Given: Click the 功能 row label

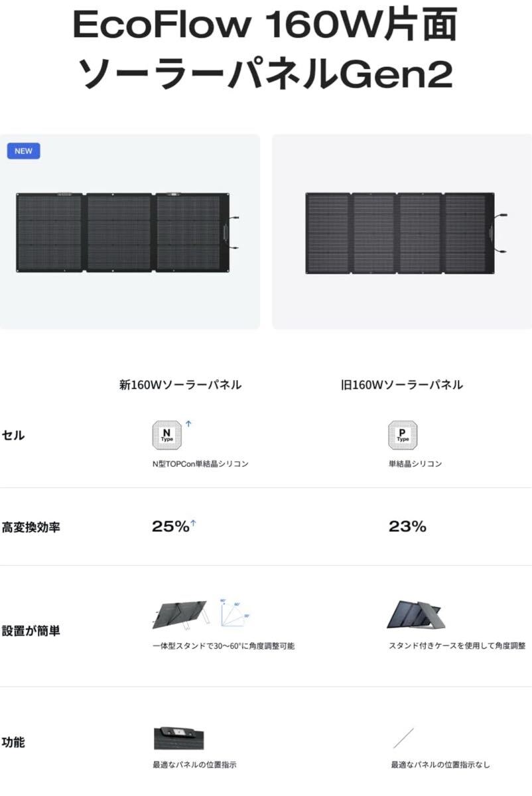Looking at the screenshot, I should click(13, 742).
